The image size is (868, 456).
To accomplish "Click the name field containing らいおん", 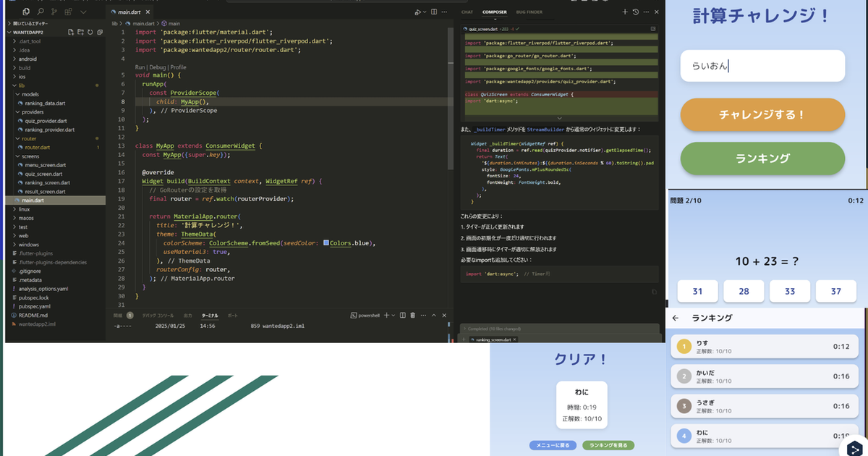I will 762,66.
